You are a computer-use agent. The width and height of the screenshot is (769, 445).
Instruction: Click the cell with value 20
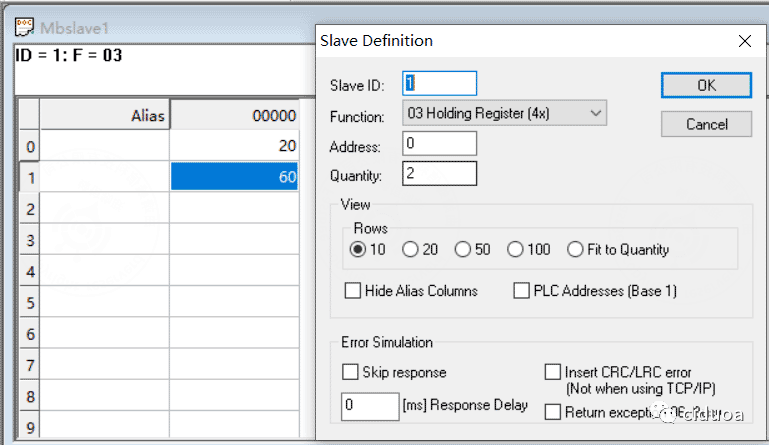point(234,146)
